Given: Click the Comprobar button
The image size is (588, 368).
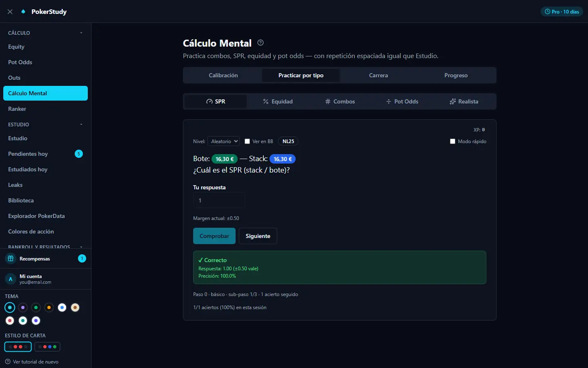Looking at the screenshot, I should pos(214,236).
